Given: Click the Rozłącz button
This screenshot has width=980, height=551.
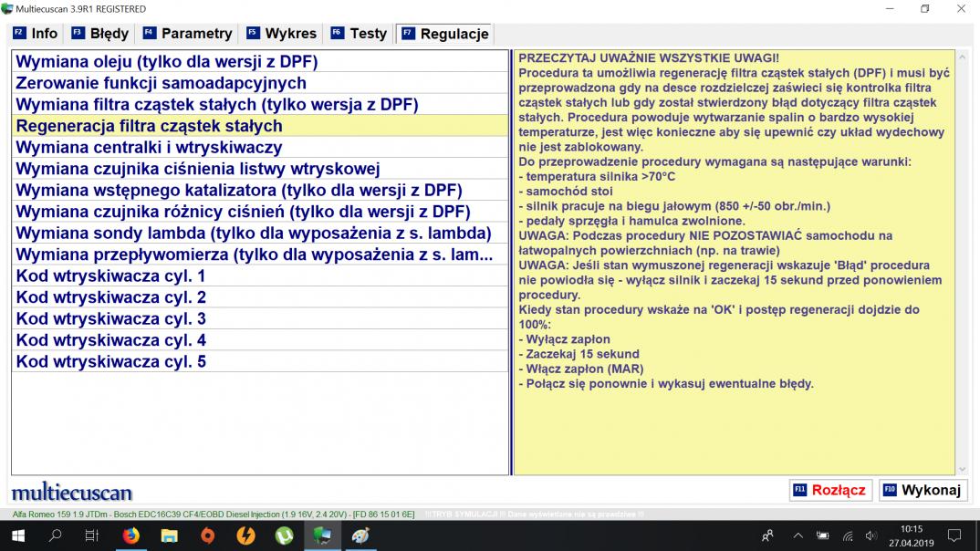Looking at the screenshot, I should pos(830,490).
